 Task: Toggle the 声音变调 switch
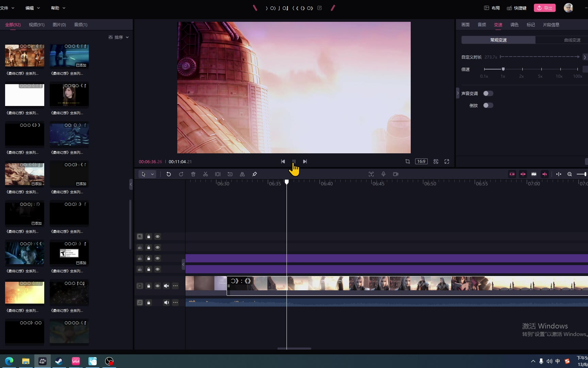488,93
